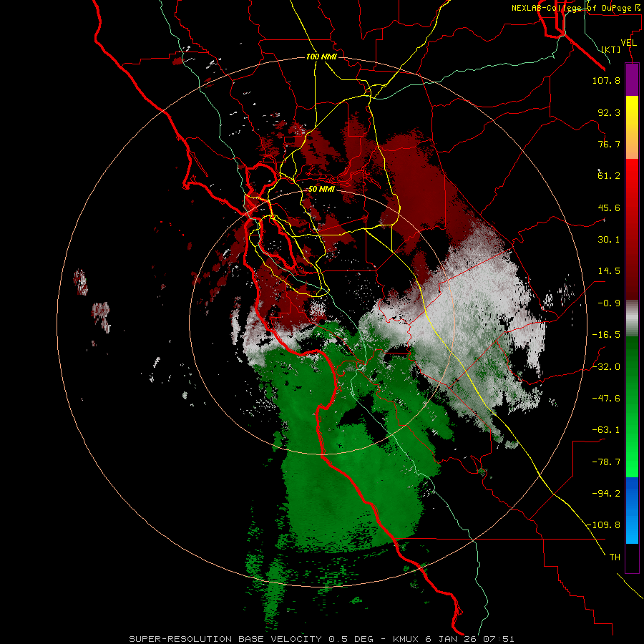The height and width of the screenshot is (644, 644).
Task: Select the -0.9 scale value
Action: point(609,303)
